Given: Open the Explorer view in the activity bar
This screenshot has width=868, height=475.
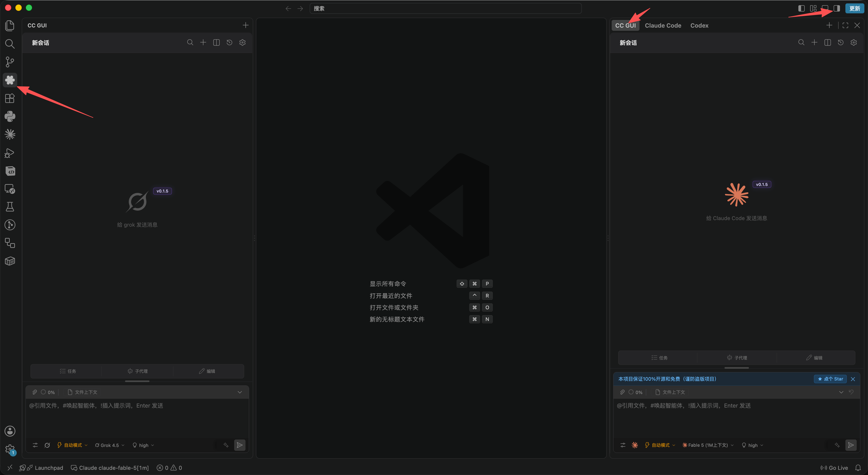Looking at the screenshot, I should click(x=10, y=26).
